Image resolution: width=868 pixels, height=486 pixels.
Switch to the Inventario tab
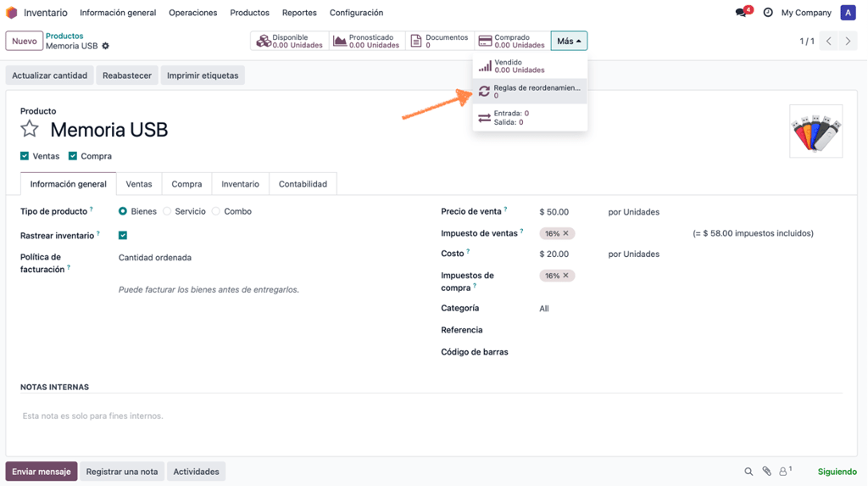point(240,184)
